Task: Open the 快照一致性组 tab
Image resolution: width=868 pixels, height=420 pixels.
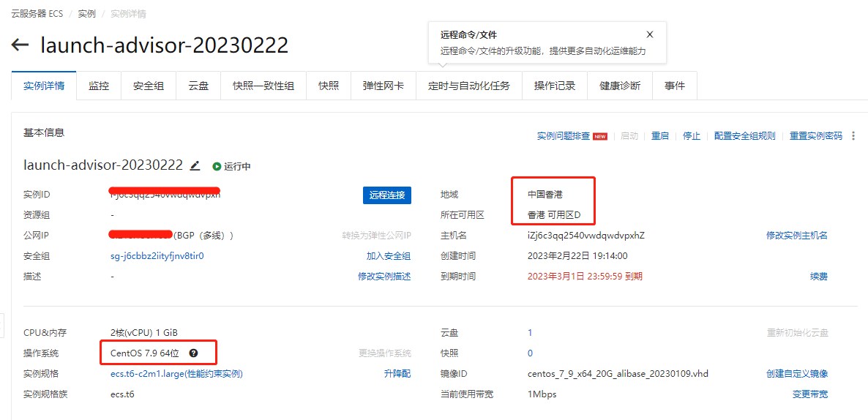Action: coord(263,86)
